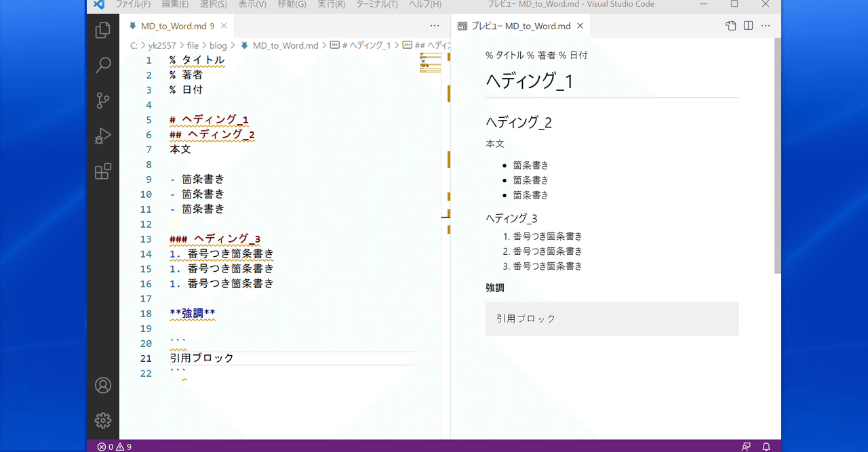The image size is (868, 452).
Task: Select the MD_to_Word.md editor tab
Action: point(178,26)
